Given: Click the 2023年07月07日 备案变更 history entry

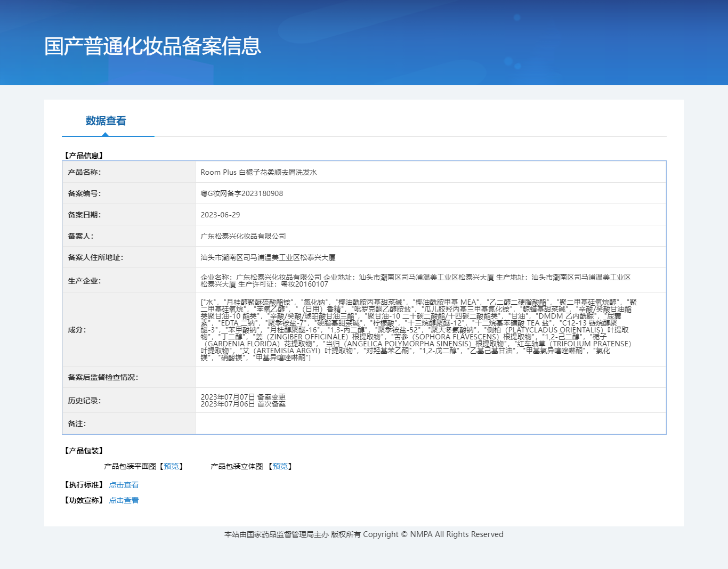Looking at the screenshot, I should point(243,397).
